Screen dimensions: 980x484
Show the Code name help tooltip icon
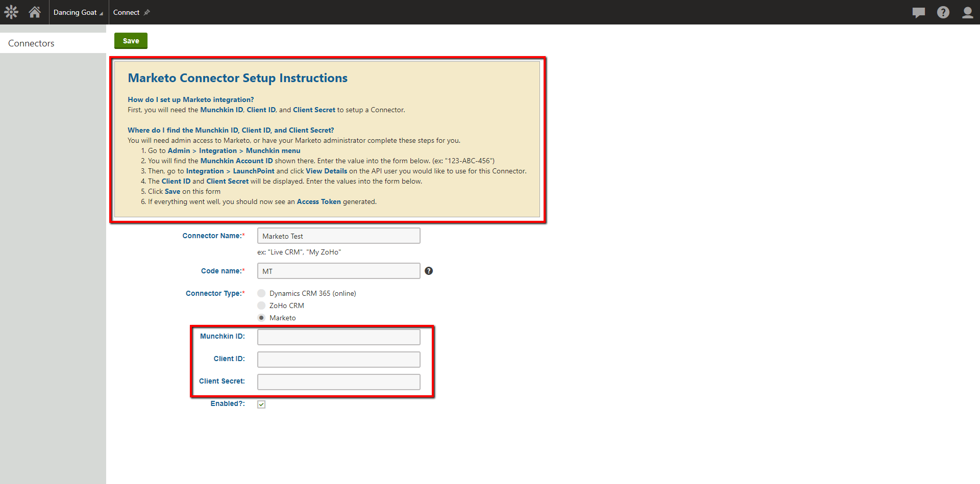tap(429, 271)
